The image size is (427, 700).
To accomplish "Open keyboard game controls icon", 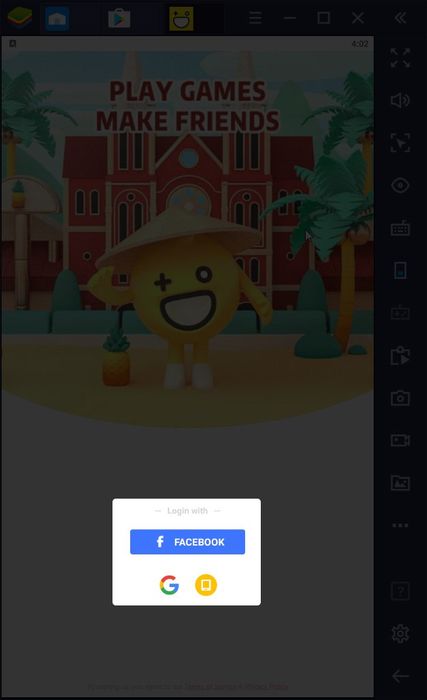I will click(x=400, y=228).
